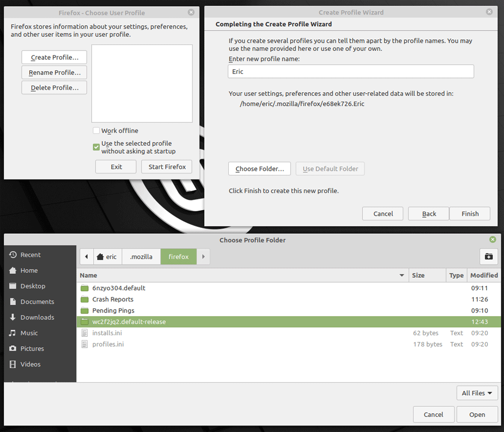Screen dimensions: 504x432
Task: Open Pictures location in sidebar
Action: pos(40,348)
